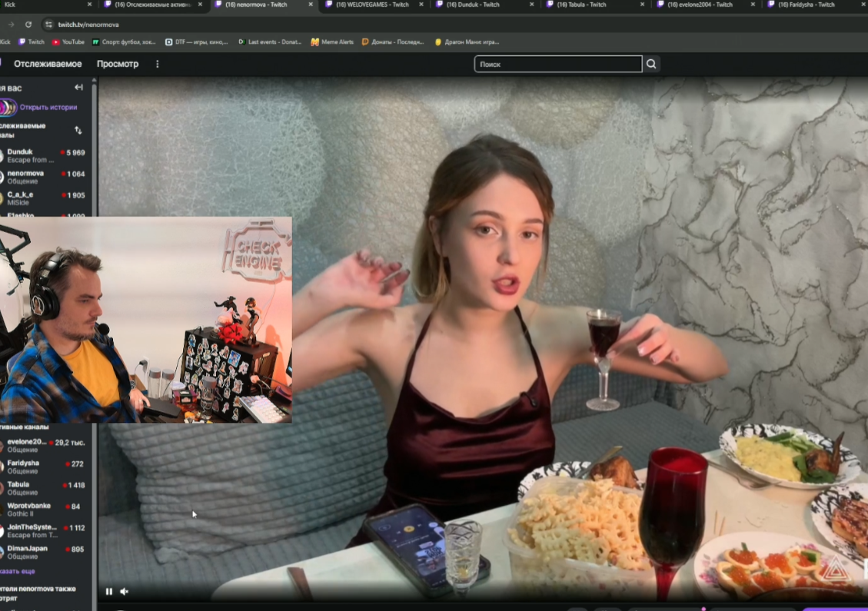Switch to the Tabula Twitch tab
Viewport: 868px width, 611px height.
[x=580, y=5]
